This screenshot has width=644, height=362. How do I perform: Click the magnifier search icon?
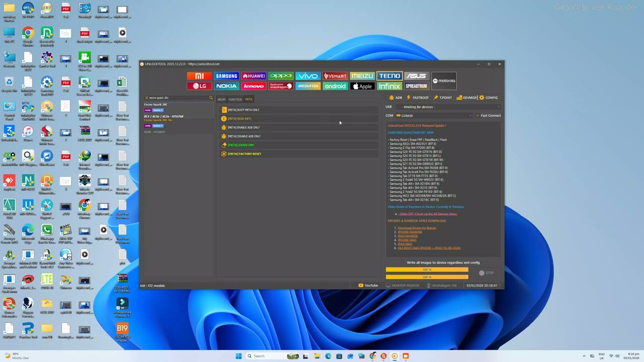(211, 98)
